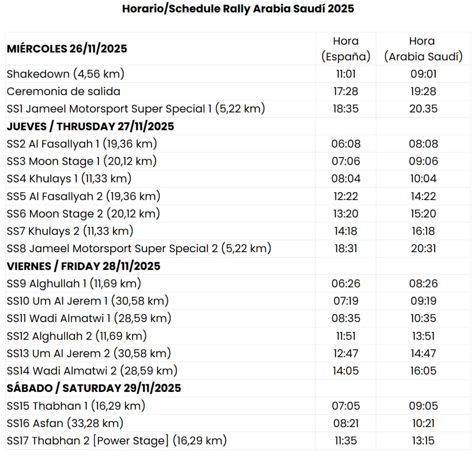Click the JUEVES / THURSDAY 27/11/2025 header
This screenshot has height=456, width=476.
91,127
